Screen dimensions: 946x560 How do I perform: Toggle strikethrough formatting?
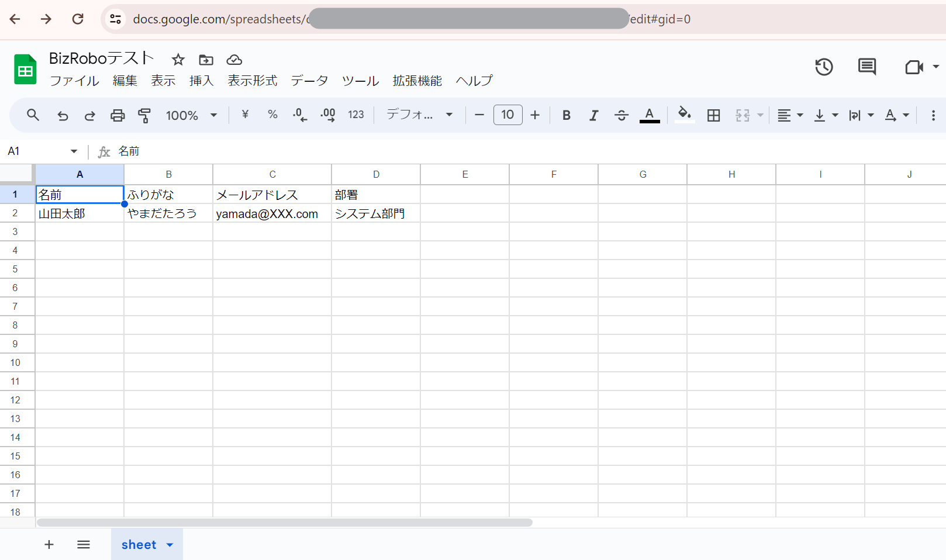(622, 116)
